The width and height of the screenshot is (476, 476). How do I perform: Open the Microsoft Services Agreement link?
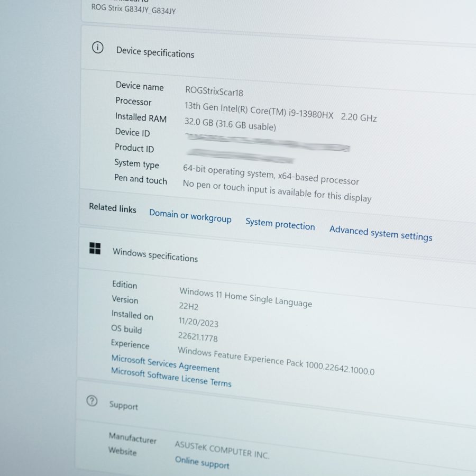click(x=165, y=364)
